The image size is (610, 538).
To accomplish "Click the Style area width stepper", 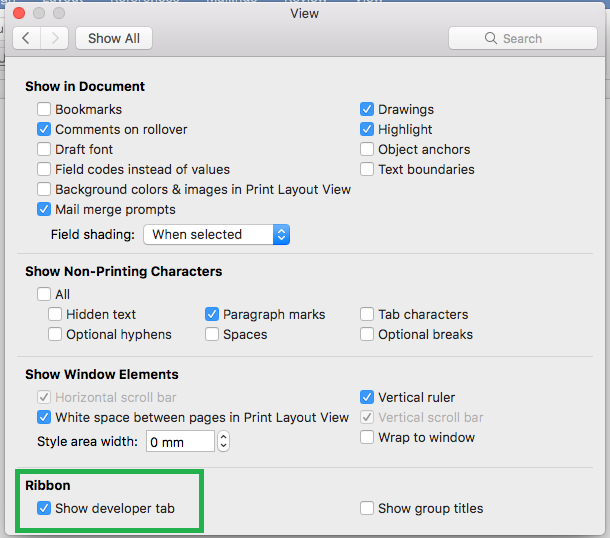I will 223,441.
